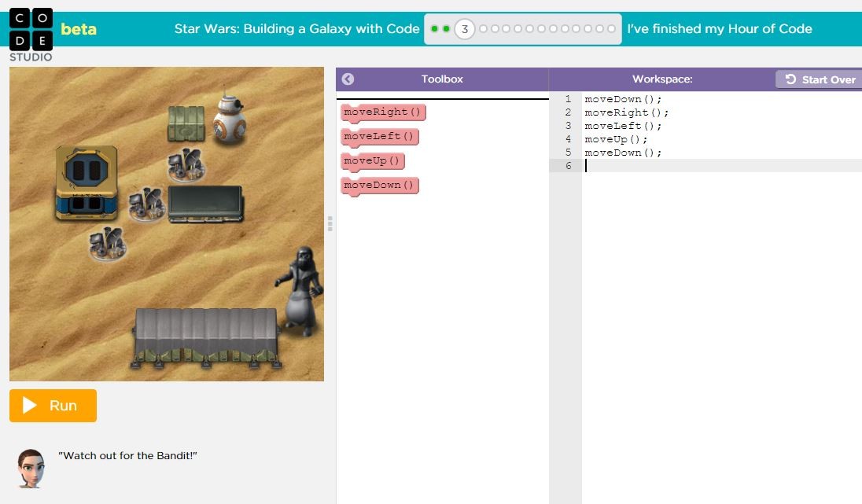This screenshot has height=504, width=862.
Task: Jump to last level 15 progress dot
Action: tap(611, 28)
